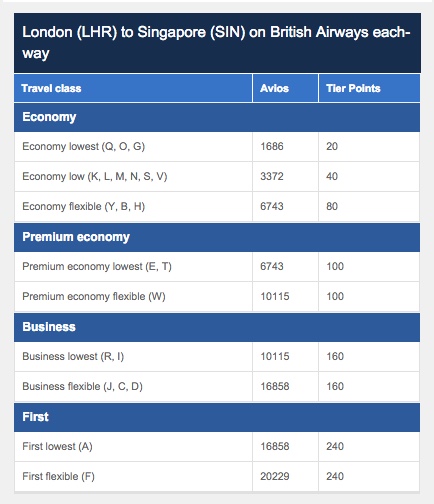Screen dimensions: 434x504
Task: Click the First lowest (A) row
Action: coord(217,447)
